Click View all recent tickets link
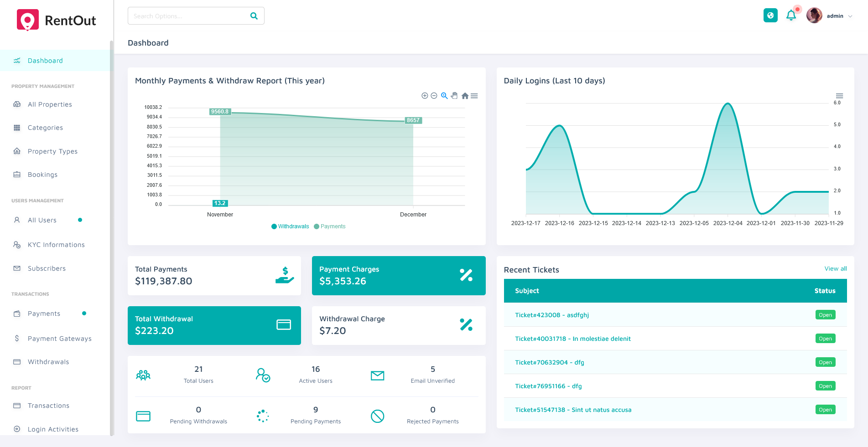The height and width of the screenshot is (447, 868). pyautogui.click(x=835, y=269)
